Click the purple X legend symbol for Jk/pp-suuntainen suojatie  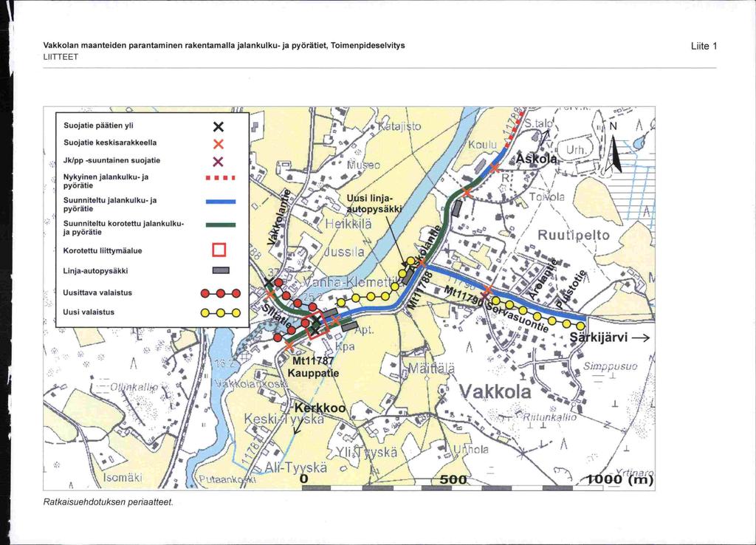219,162
